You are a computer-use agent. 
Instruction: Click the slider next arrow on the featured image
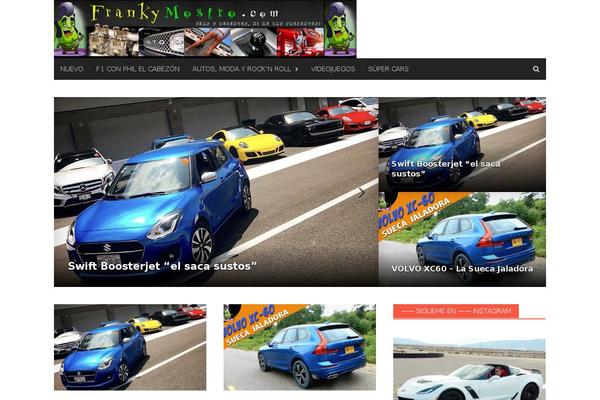(x=362, y=193)
